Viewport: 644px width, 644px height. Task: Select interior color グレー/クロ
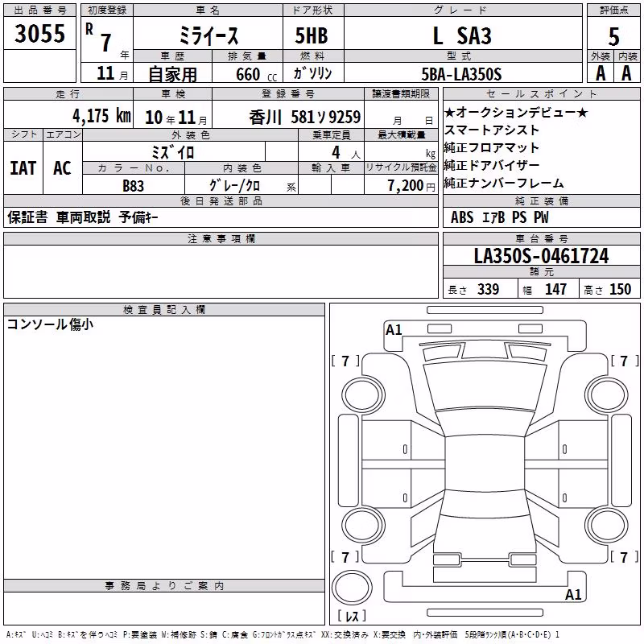point(234,185)
